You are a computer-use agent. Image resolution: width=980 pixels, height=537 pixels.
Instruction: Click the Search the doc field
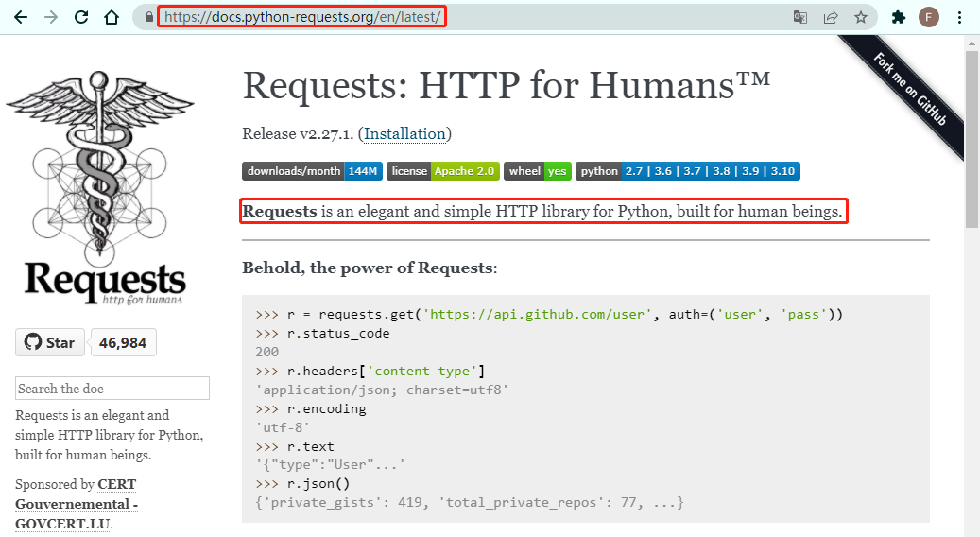[112, 389]
